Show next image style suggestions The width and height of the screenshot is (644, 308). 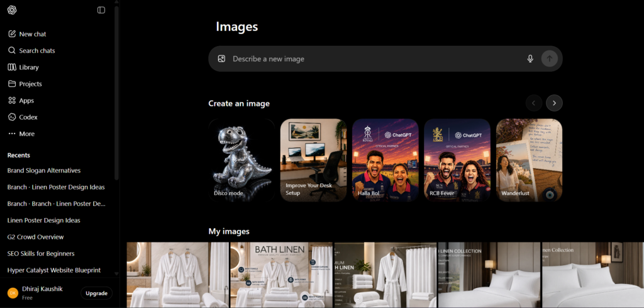tap(554, 103)
